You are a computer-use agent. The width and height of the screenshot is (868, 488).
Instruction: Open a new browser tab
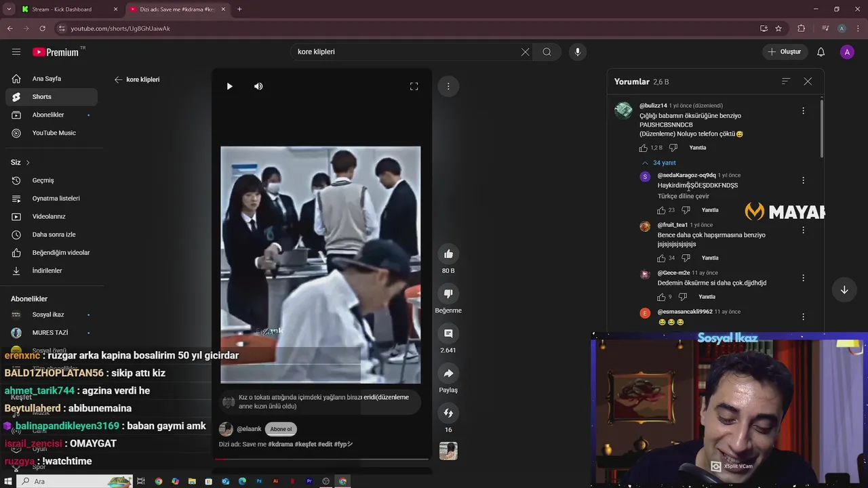(x=239, y=9)
